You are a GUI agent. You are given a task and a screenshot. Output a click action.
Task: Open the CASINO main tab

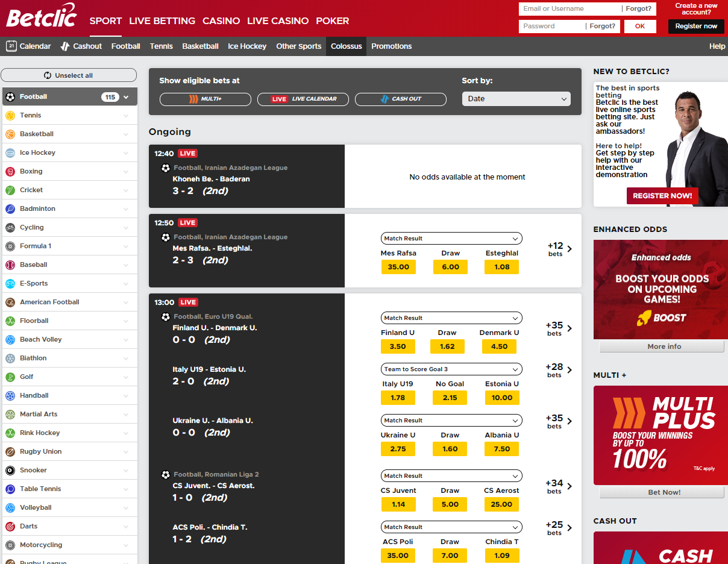(221, 20)
